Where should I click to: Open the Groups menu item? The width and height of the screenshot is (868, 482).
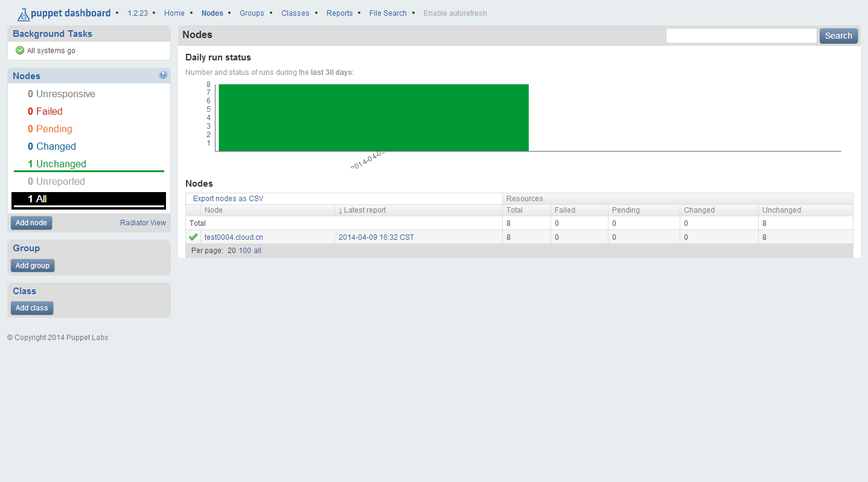click(x=252, y=13)
